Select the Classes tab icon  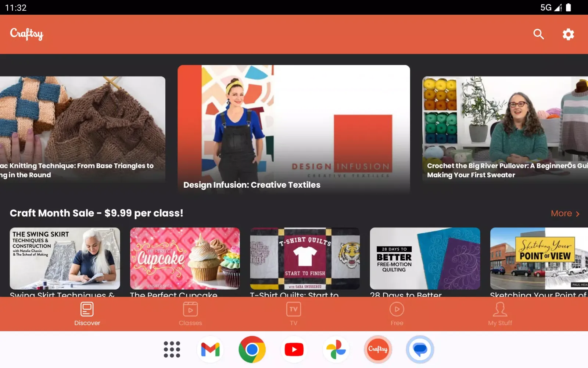(x=190, y=309)
